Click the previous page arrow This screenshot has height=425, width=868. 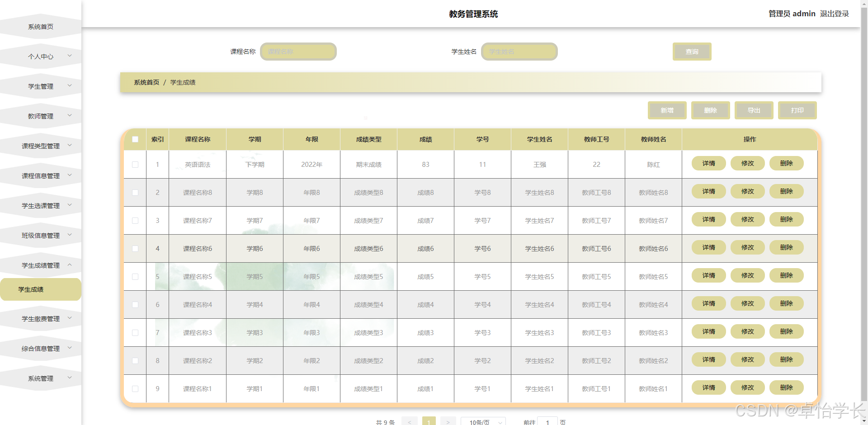tap(409, 422)
